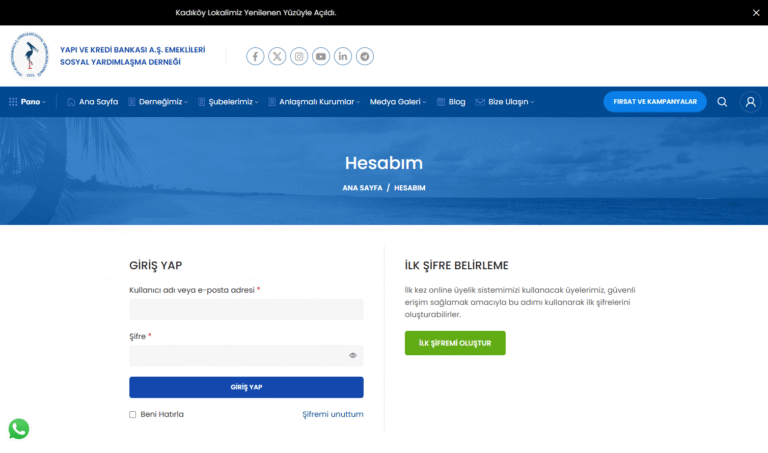Open the Facebook social icon
This screenshot has height=453, width=768.
click(255, 56)
